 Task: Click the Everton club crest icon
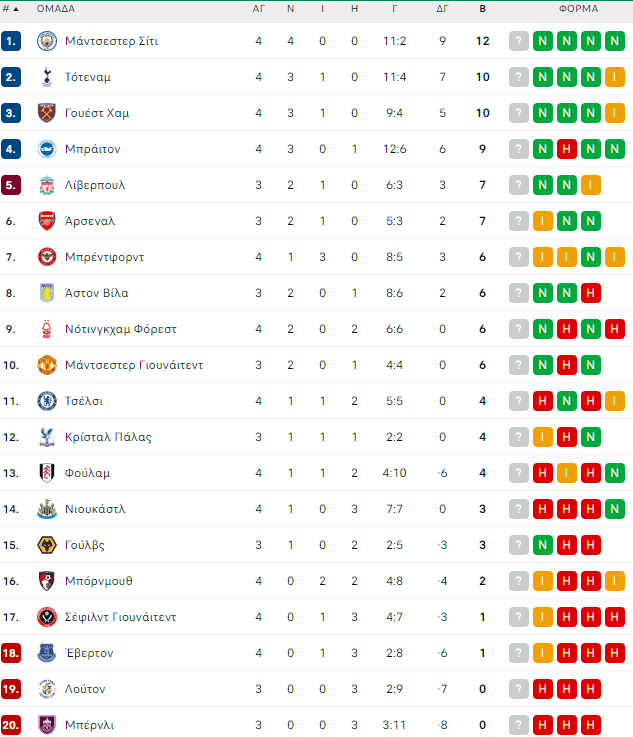46,653
